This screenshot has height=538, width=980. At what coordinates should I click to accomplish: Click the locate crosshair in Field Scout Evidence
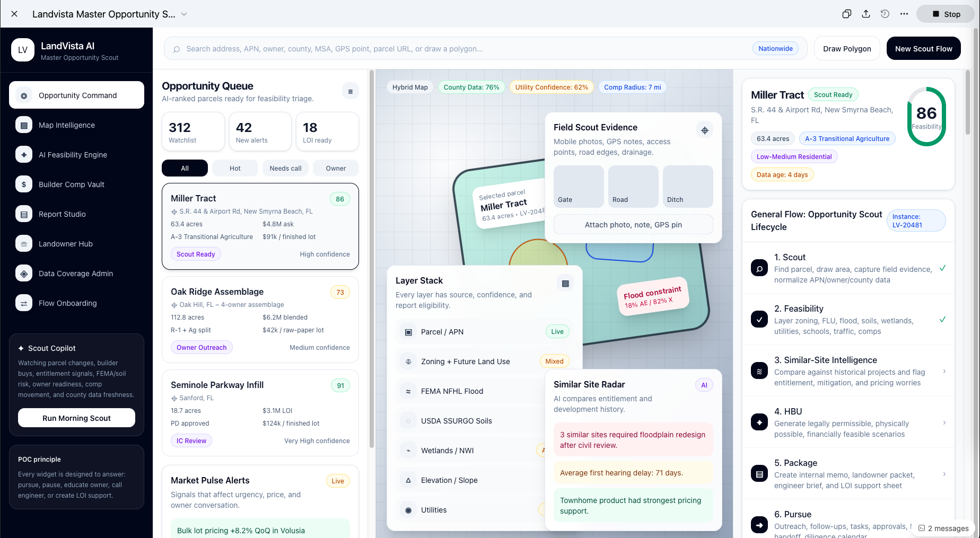(705, 129)
